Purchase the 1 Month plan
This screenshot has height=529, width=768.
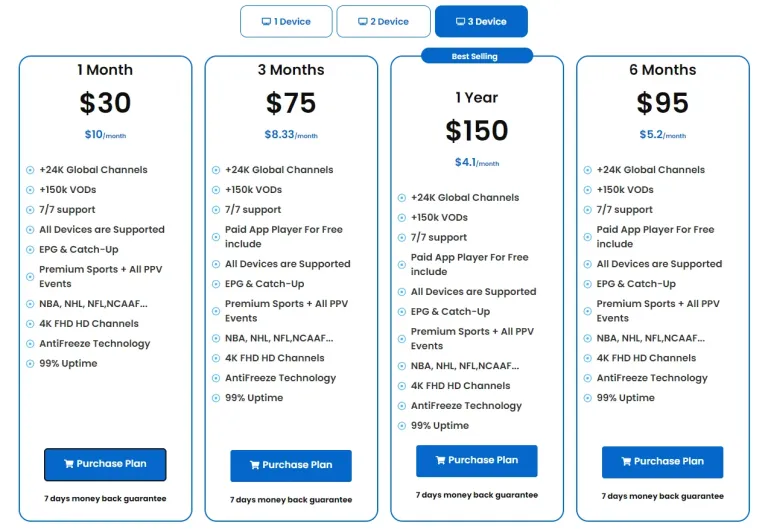click(x=105, y=464)
